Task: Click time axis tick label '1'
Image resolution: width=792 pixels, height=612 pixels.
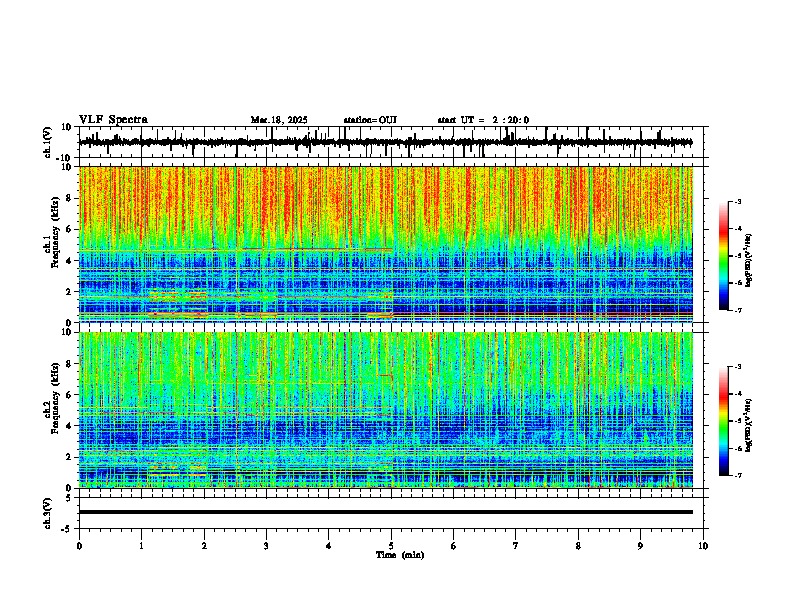Action: point(141,546)
